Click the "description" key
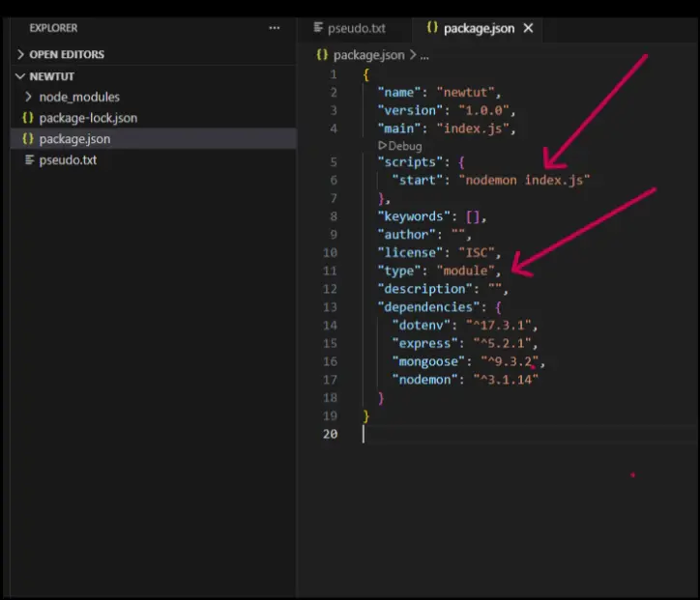 pyautogui.click(x=425, y=289)
